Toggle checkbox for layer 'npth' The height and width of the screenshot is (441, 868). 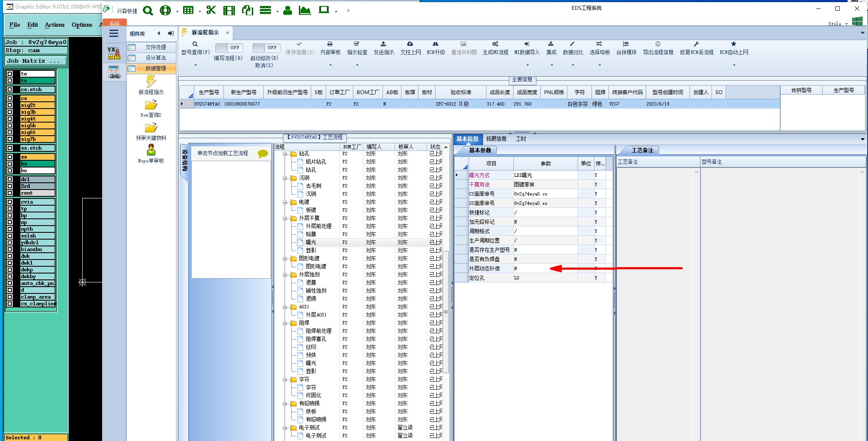coord(10,229)
